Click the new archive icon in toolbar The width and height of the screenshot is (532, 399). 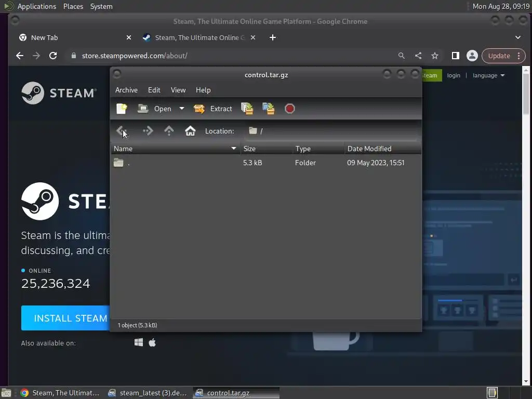(x=122, y=109)
